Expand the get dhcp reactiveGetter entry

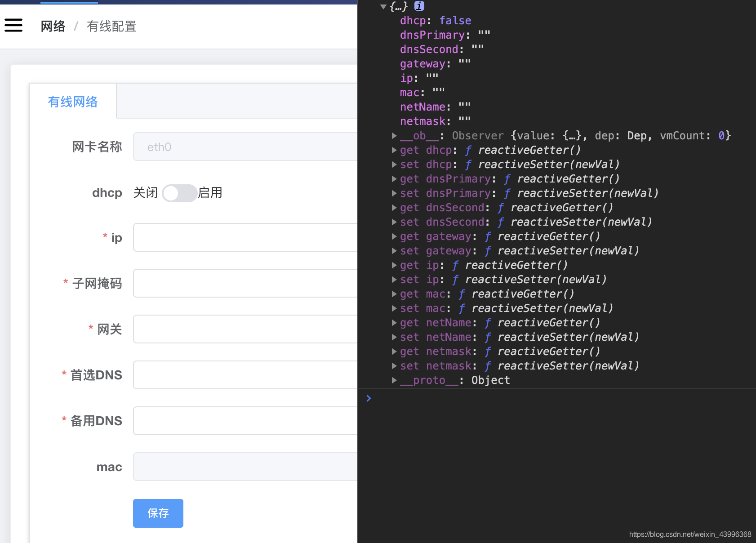pos(394,150)
